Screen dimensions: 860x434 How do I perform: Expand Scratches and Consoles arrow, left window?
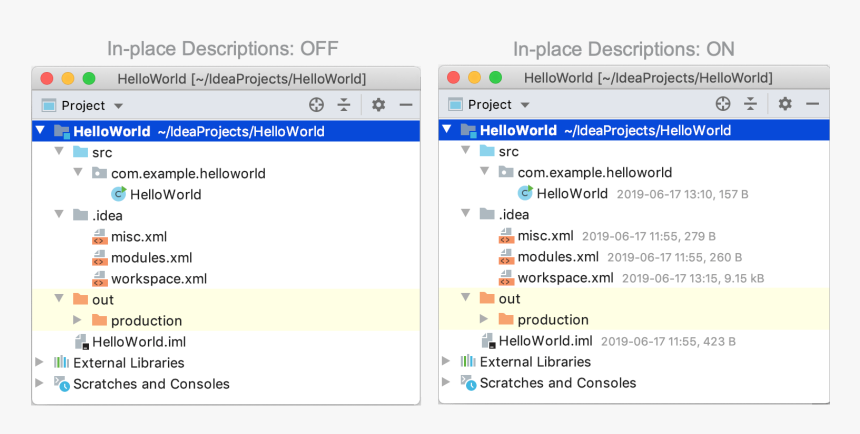pos(39,383)
